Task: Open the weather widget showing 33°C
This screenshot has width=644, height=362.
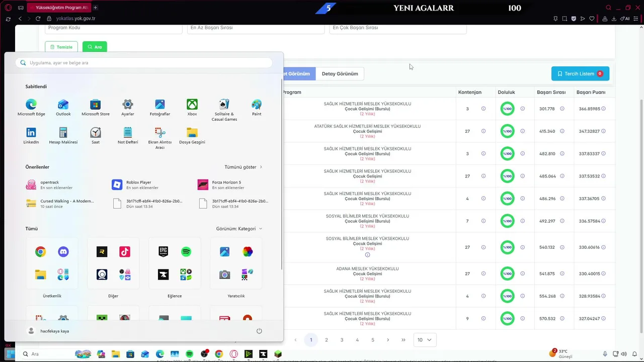Action: point(562,353)
